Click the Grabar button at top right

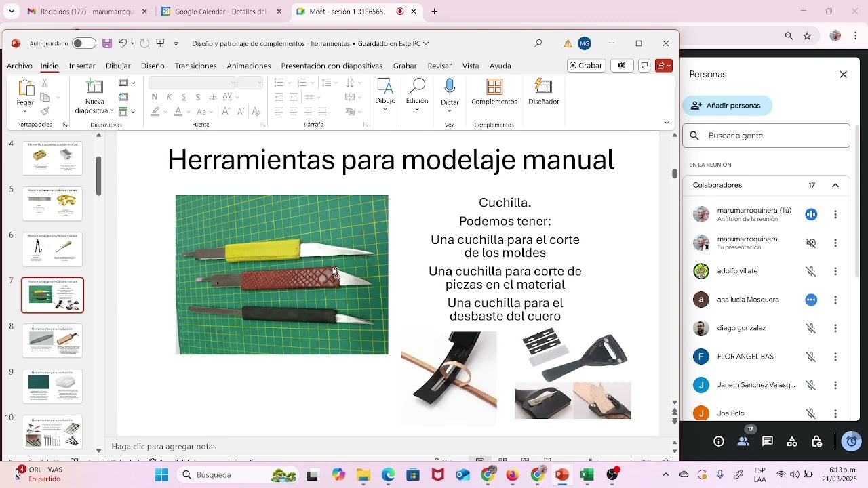pos(587,66)
